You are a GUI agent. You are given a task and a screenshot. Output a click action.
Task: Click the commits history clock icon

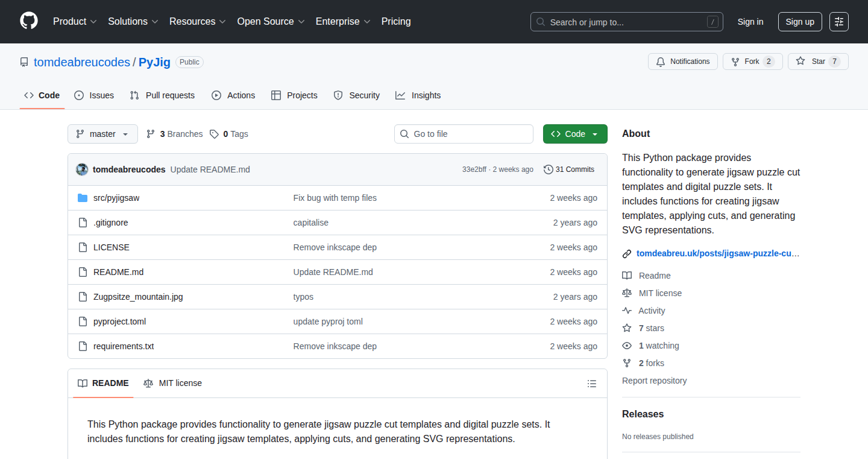click(548, 169)
